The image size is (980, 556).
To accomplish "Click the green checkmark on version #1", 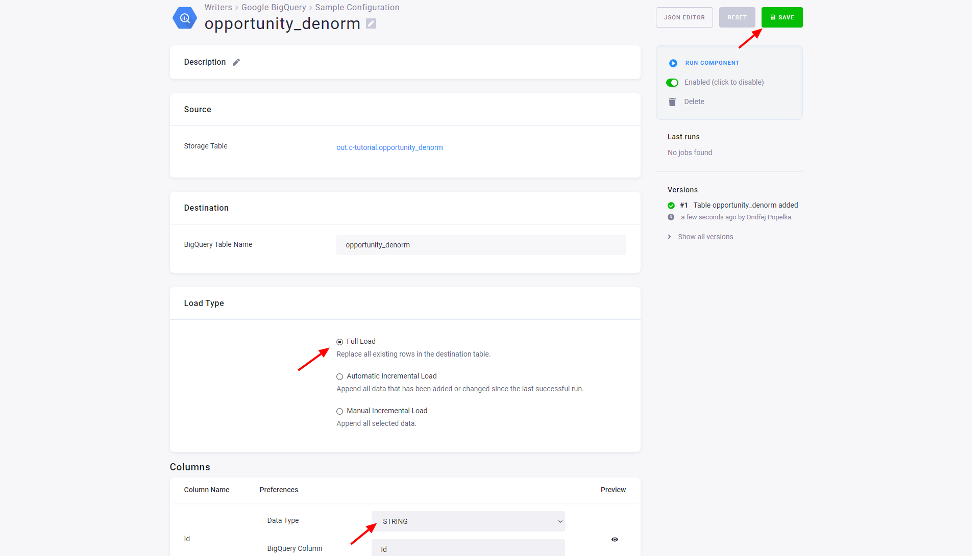I will click(x=671, y=206).
